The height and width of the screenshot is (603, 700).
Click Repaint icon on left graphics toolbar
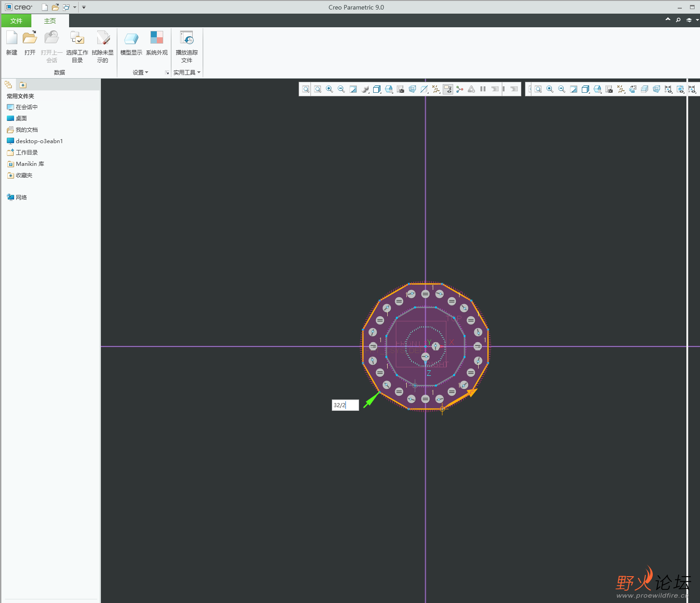pyautogui.click(x=353, y=89)
